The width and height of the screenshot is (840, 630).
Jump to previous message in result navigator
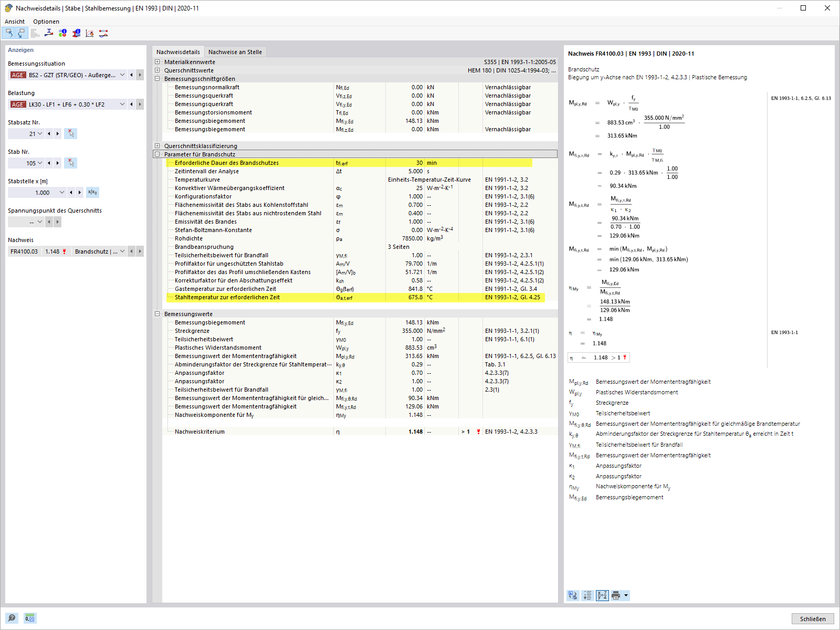(x=8, y=33)
